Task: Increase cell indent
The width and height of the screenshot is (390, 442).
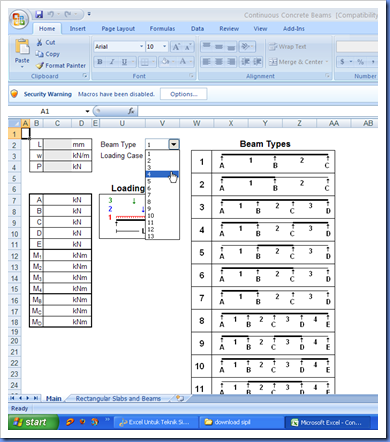Action: click(257, 62)
